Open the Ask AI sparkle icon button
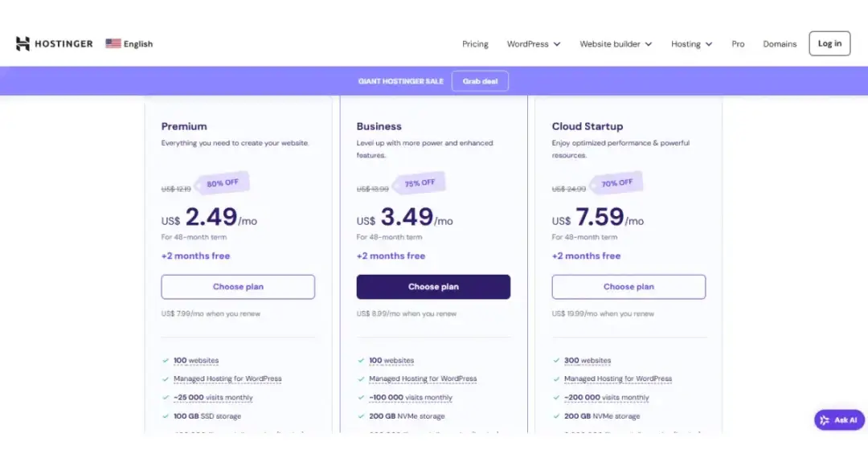This screenshot has width=868, height=454. click(825, 420)
